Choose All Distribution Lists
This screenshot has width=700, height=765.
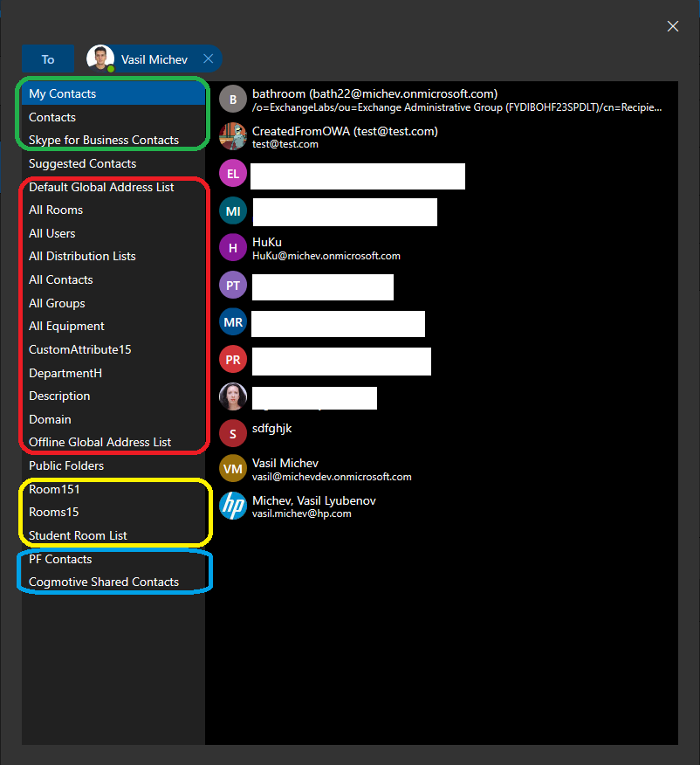(82, 256)
